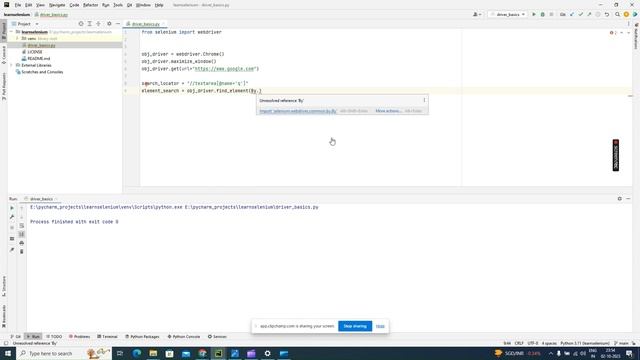Click Collapse All icon in Project panel
640x360 pixels.
click(x=98, y=24)
